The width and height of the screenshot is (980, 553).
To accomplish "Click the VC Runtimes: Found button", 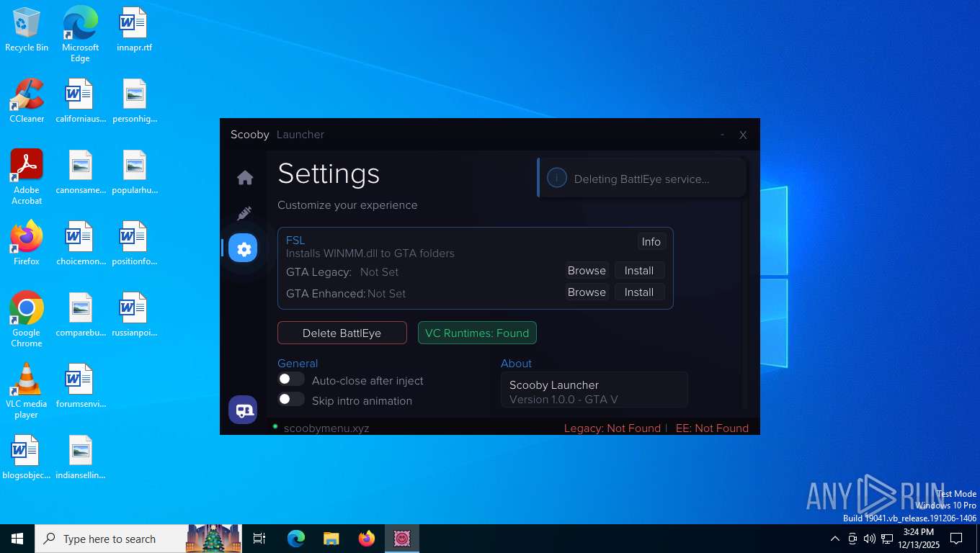I will pyautogui.click(x=477, y=333).
